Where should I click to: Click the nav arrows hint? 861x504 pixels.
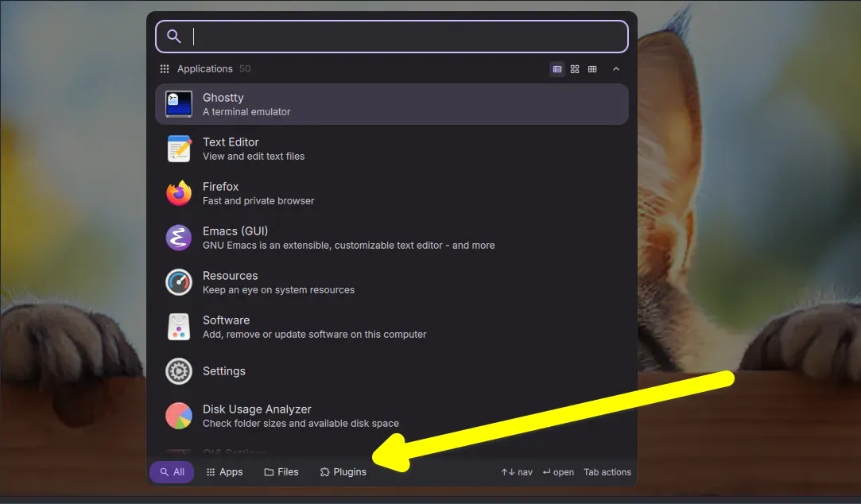[x=517, y=472]
